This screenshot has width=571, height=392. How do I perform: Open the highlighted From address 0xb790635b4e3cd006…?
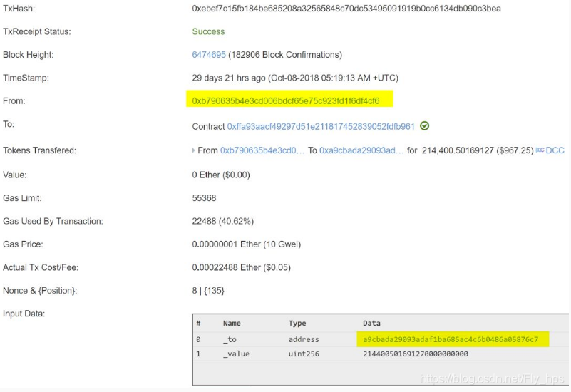(x=286, y=100)
